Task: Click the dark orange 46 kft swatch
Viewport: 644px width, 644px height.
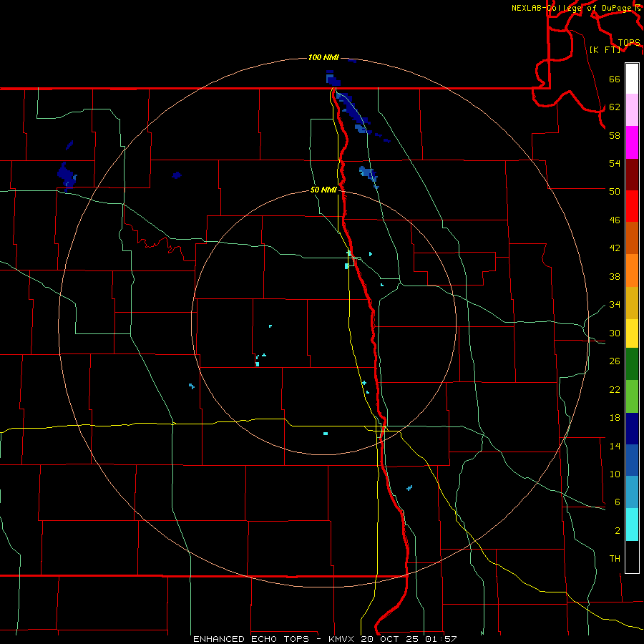Action: [x=632, y=238]
